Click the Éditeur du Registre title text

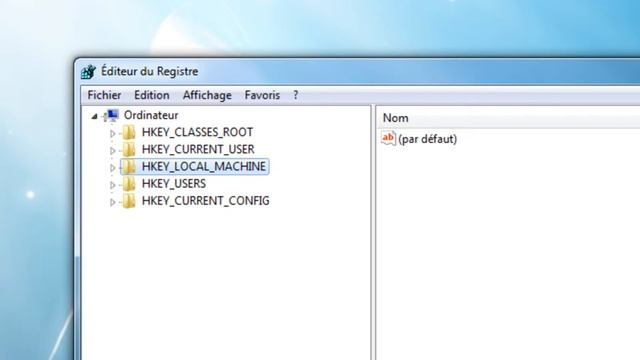[150, 71]
